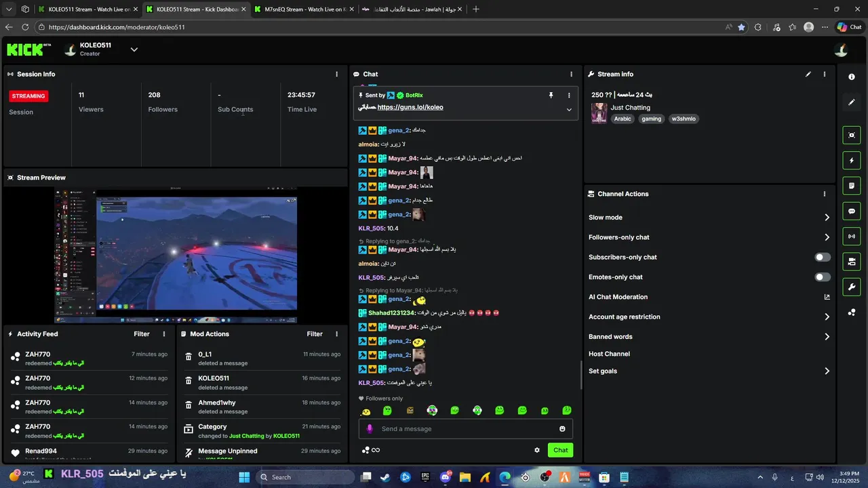Toggle the document panel sidebar icon
The image size is (868, 488).
pyautogui.click(x=852, y=186)
